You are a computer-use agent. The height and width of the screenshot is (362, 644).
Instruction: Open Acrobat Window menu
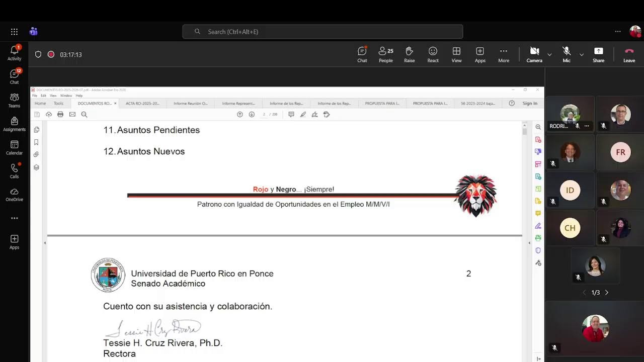coord(66,96)
